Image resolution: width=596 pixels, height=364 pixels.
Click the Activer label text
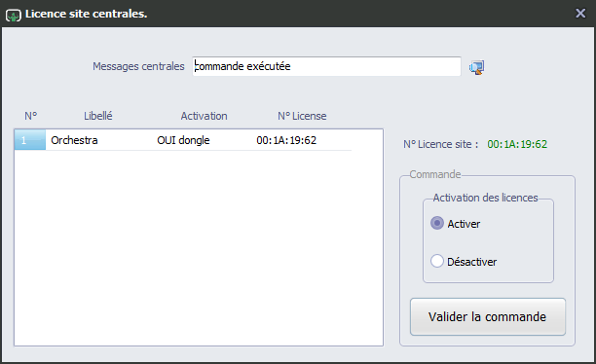tap(464, 224)
